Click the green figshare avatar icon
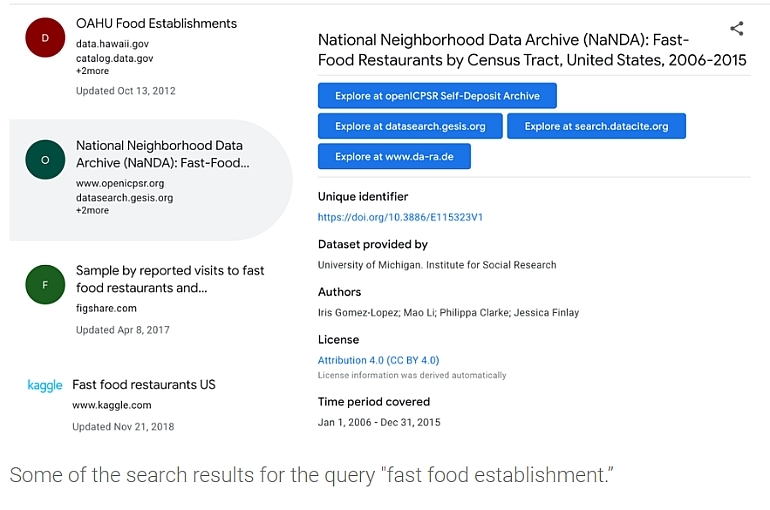Screen dimensions: 770x510 [x=45, y=285]
